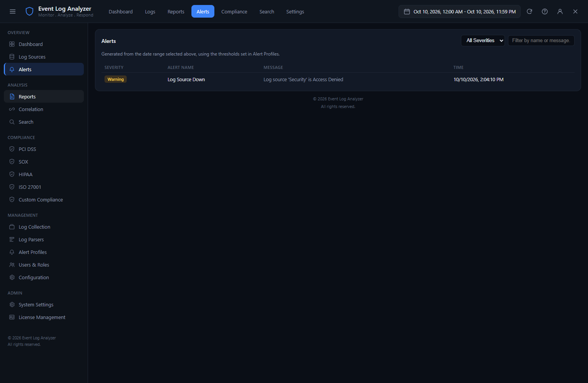Click the Warning severity badge
The width and height of the screenshot is (588, 383).
pyautogui.click(x=116, y=79)
